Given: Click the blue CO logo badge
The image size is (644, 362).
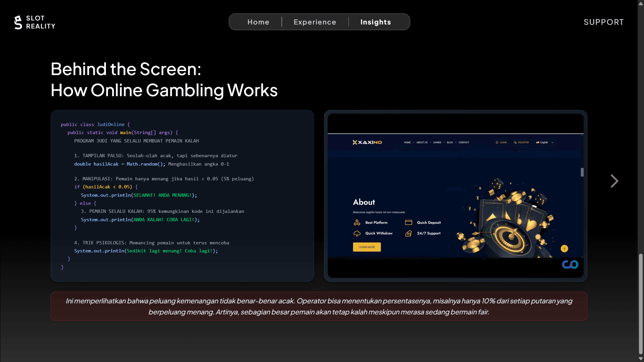Looking at the screenshot, I should tap(570, 265).
